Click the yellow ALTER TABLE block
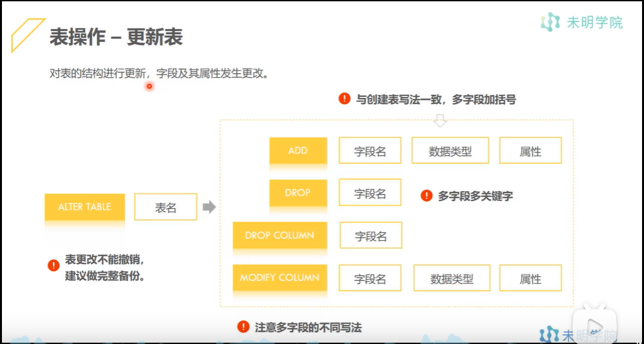The width and height of the screenshot is (644, 344). 84,206
